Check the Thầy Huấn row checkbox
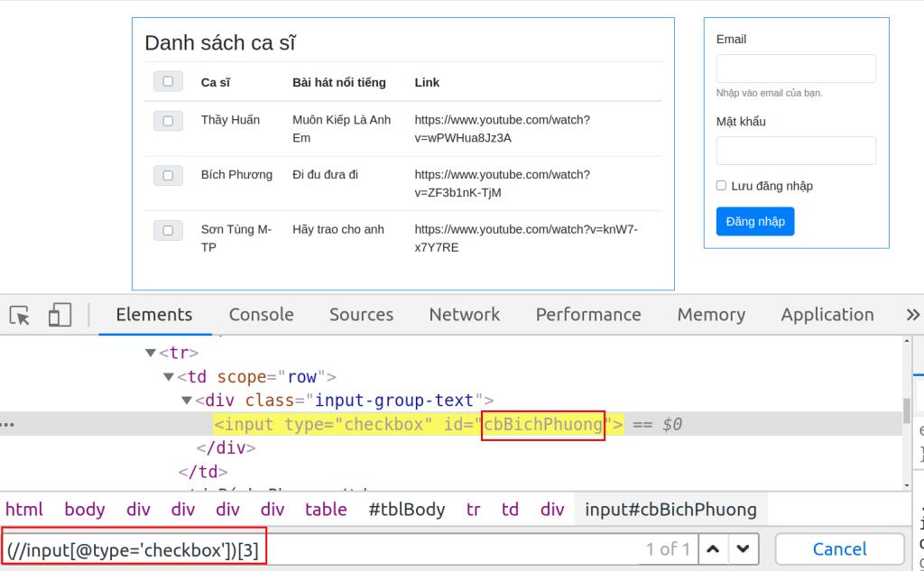 (x=168, y=121)
